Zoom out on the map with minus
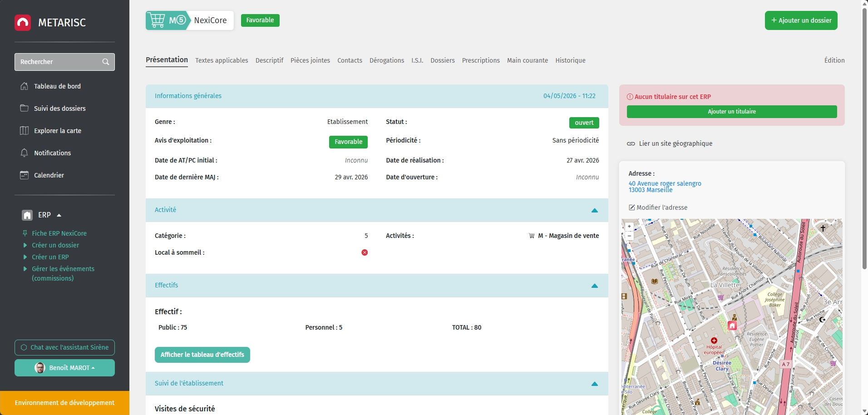 pos(629,236)
